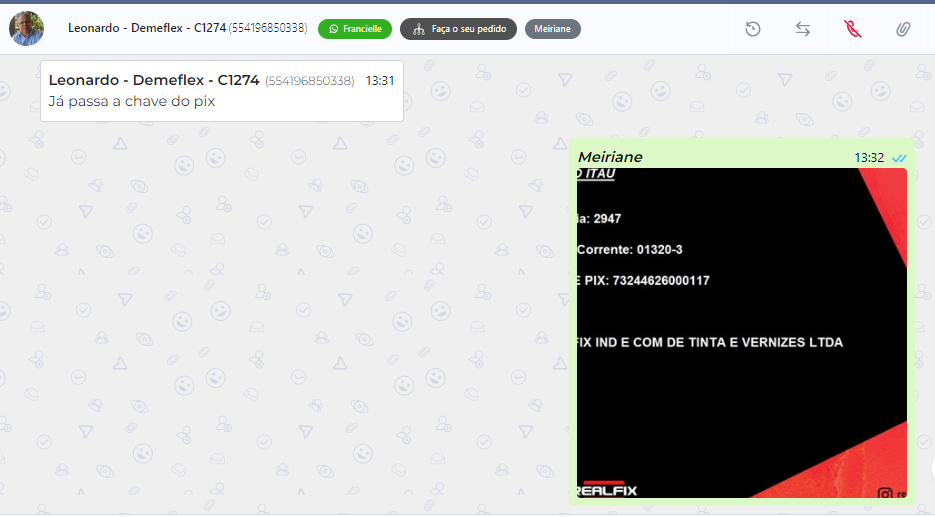Click the contact name in chat header
The image size is (935, 517).
click(147, 28)
